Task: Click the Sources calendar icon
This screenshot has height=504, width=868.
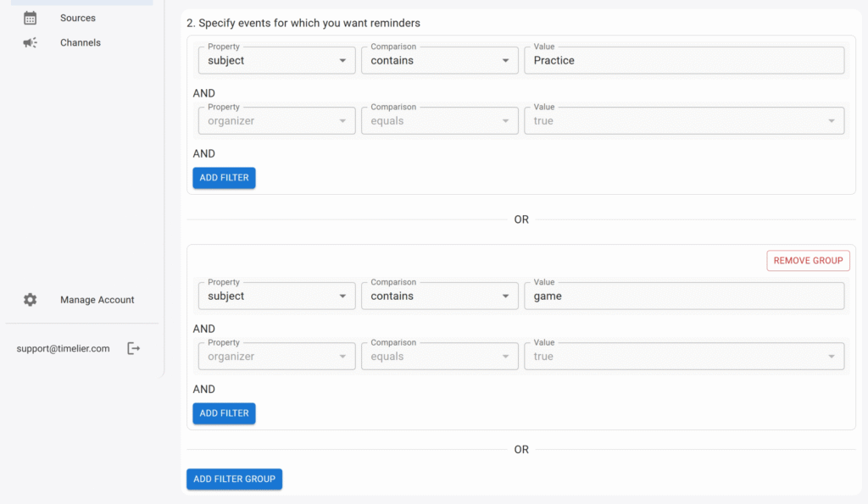Action: pos(31,18)
